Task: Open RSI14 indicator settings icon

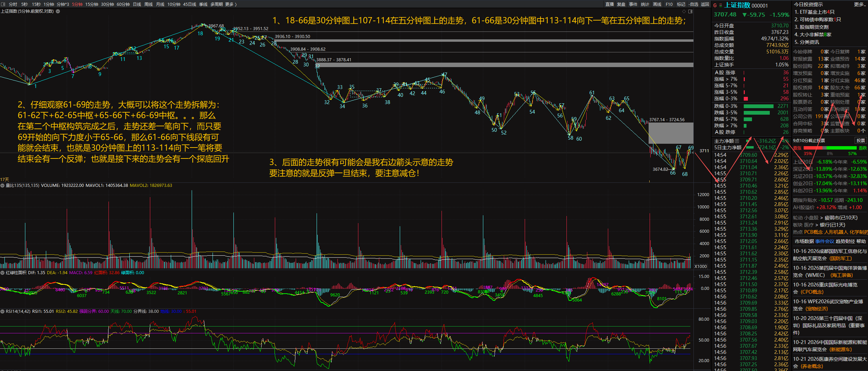Action: (x=2, y=311)
